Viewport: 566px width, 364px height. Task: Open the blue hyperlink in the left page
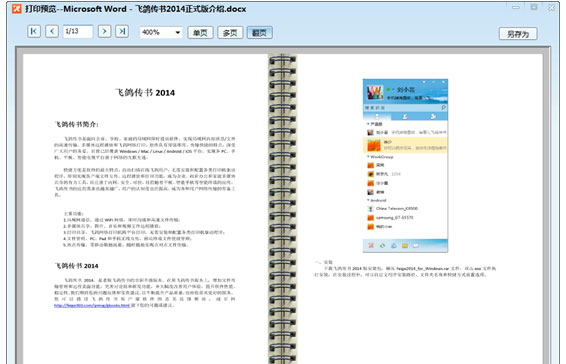click(x=92, y=306)
